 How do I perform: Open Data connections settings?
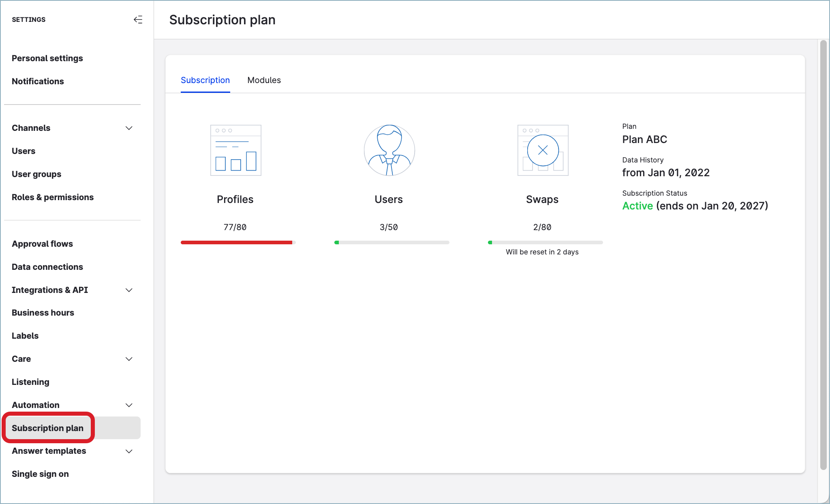click(x=47, y=267)
